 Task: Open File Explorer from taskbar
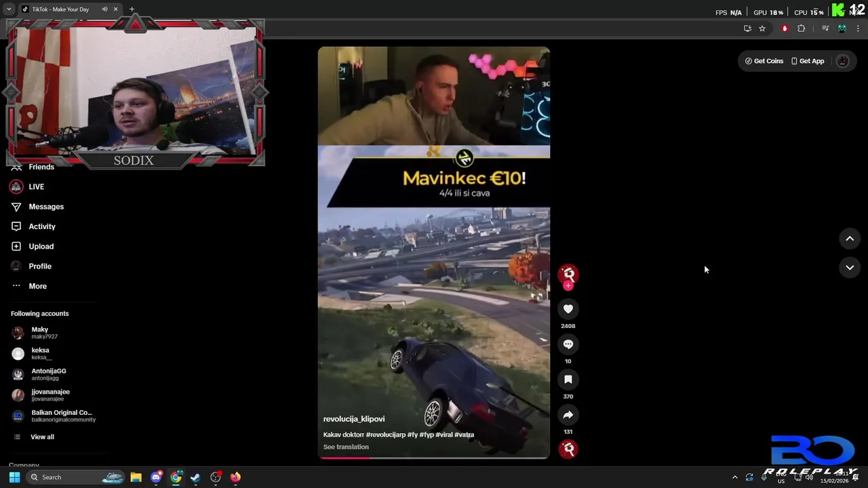pos(136,477)
